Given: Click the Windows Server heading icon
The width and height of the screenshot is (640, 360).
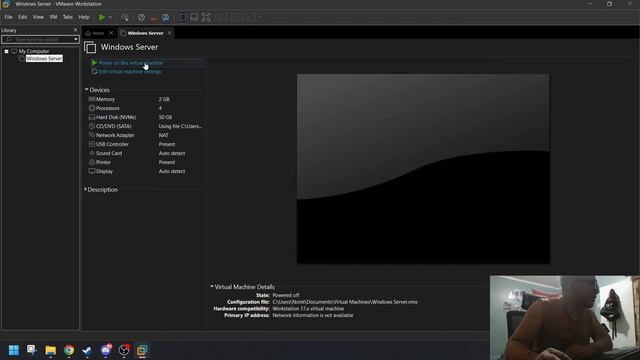Looking at the screenshot, I should pyautogui.click(x=90, y=47).
